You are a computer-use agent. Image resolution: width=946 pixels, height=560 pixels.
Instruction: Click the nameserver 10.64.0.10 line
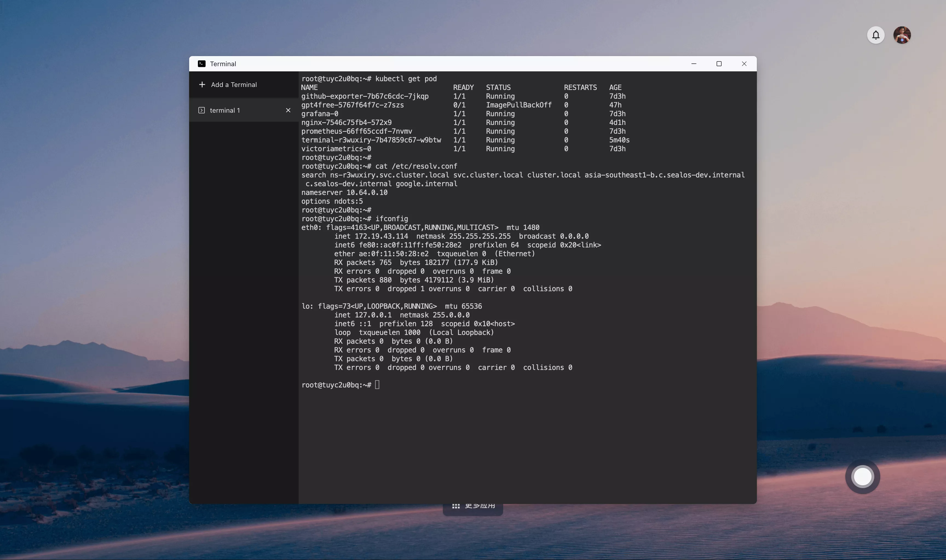click(x=344, y=192)
